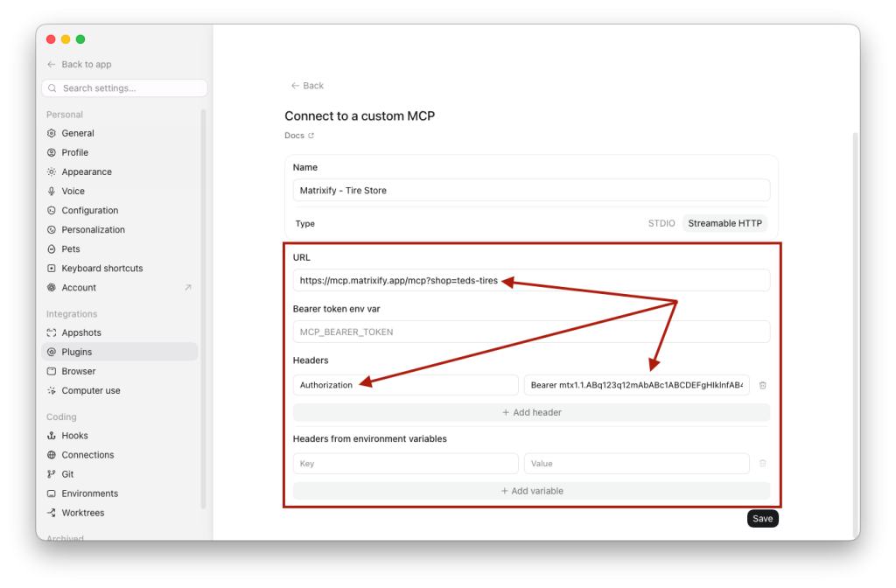Screen dimensions: 896x588
Task: Click the General gear icon
Action: (52, 133)
